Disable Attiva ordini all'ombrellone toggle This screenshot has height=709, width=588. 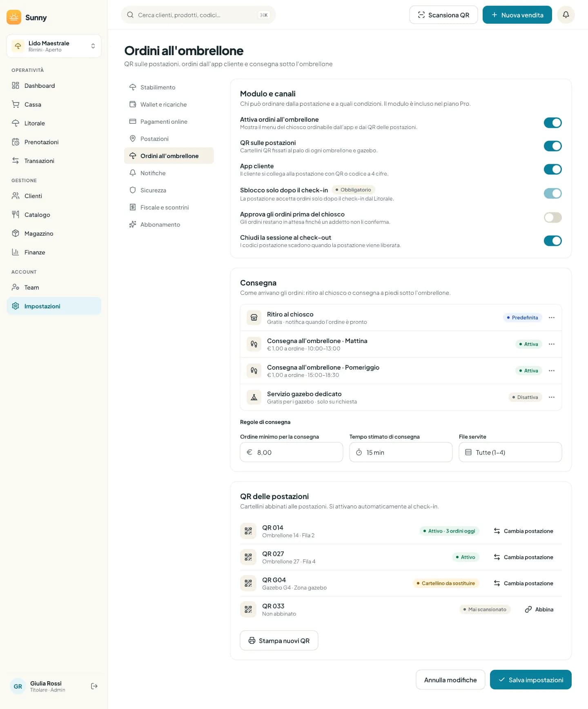552,123
